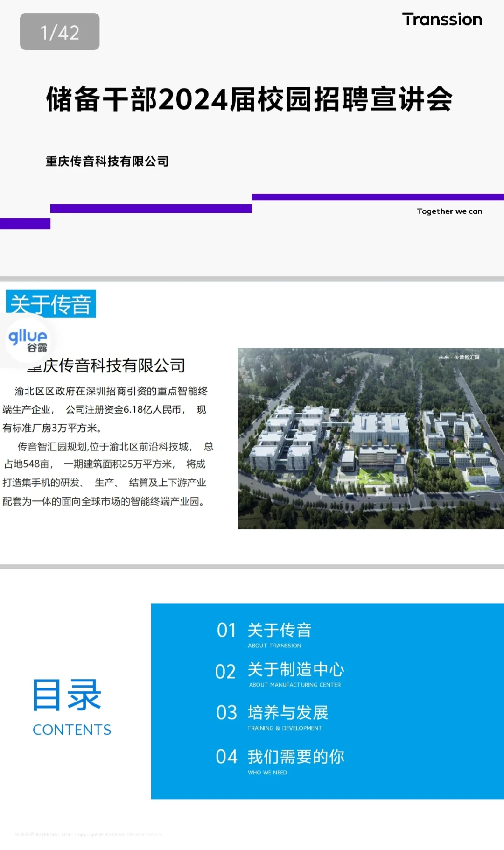Tap the 04 我们需要的你 contents entry
This screenshot has height=850, width=504.
click(280, 757)
